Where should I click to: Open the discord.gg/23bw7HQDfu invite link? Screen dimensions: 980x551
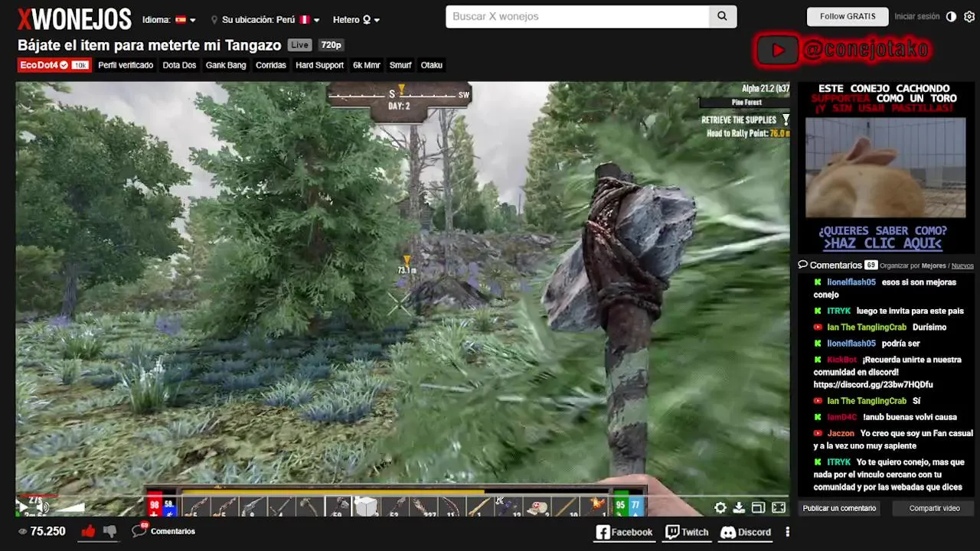[x=873, y=384]
